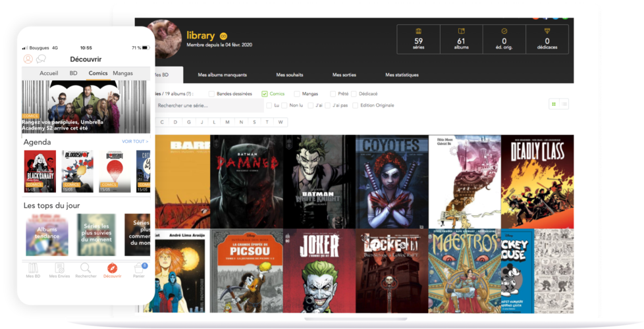
Task: Open the Black Canary cover in Agenda
Action: click(40, 172)
